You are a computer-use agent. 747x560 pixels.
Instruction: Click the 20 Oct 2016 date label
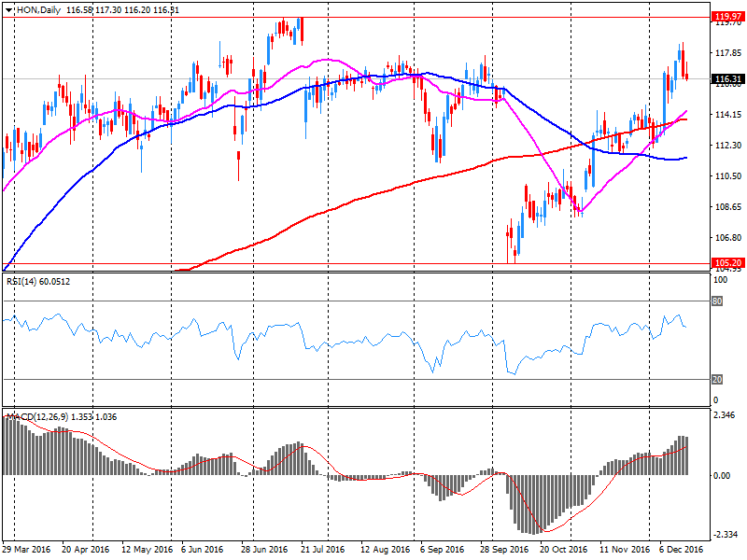(562, 550)
